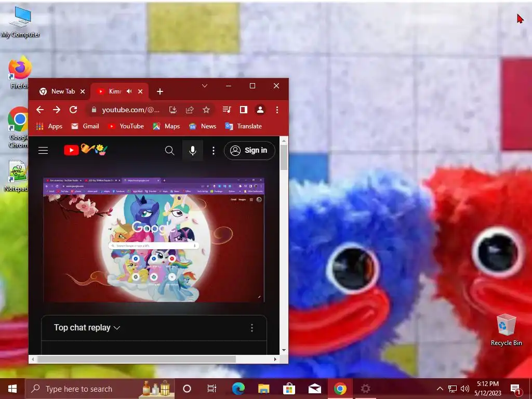This screenshot has width=532, height=399.
Task: Go back with the browser back arrow
Action: [x=39, y=110]
